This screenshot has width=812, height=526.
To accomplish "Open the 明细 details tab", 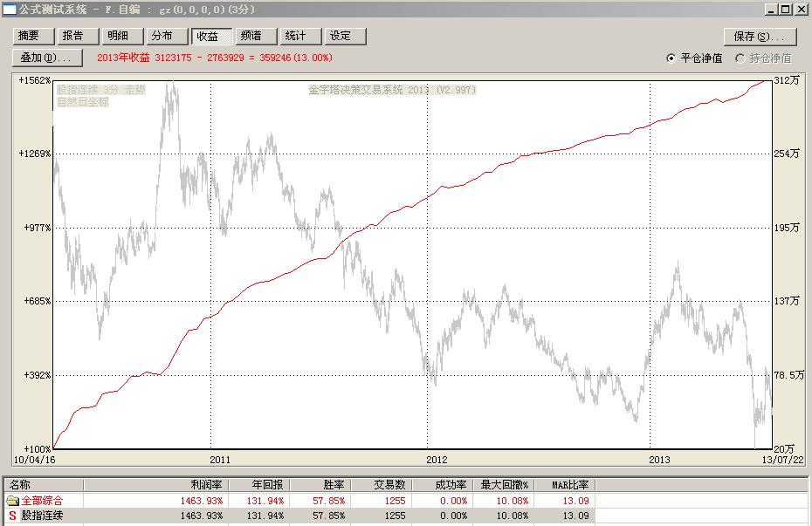I will coord(122,36).
